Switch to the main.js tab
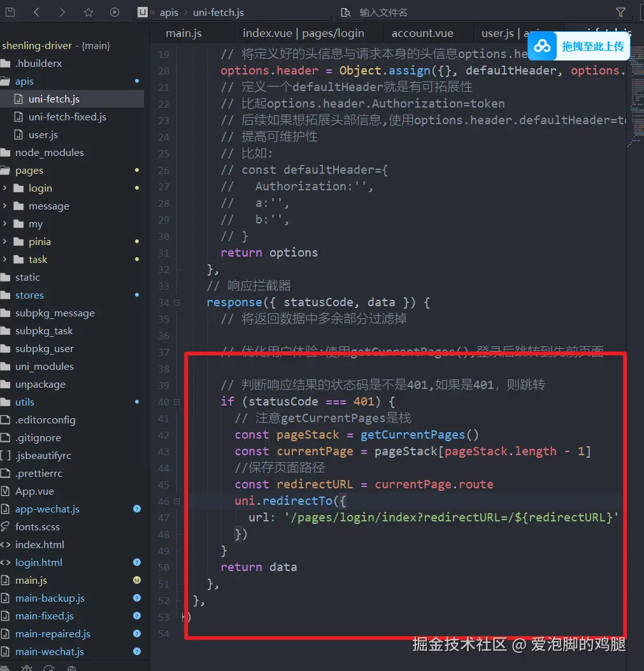Screen dimensions: 644x671 pos(183,33)
